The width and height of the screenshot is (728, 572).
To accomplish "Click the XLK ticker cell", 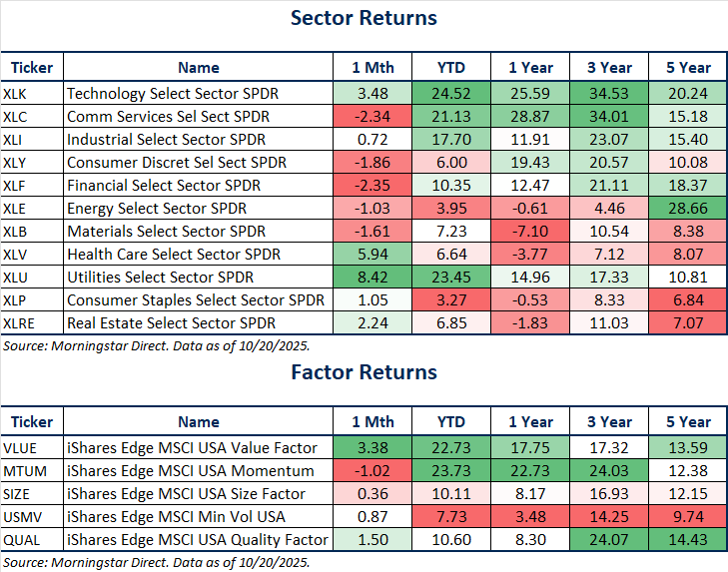I will pyautogui.click(x=19, y=95).
